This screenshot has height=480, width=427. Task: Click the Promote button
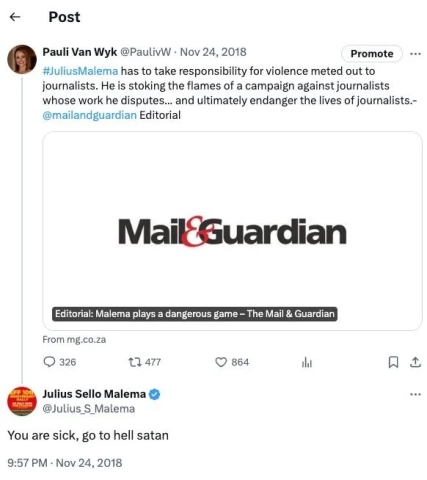coord(372,54)
